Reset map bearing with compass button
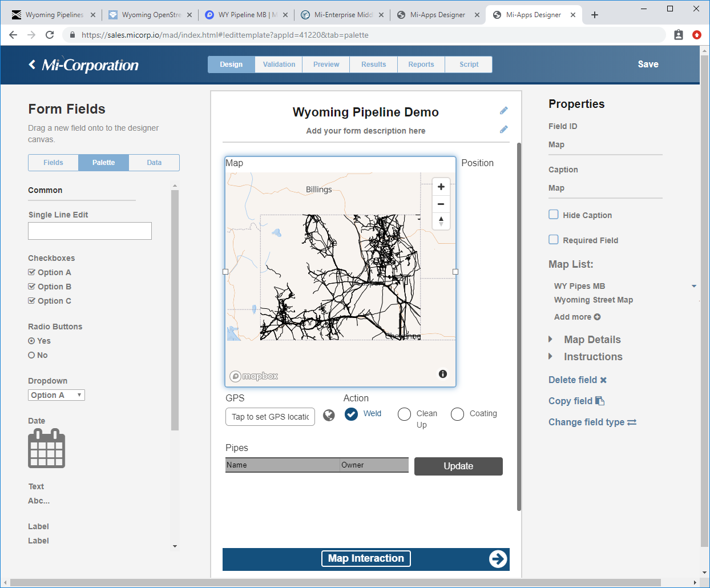 tap(441, 221)
